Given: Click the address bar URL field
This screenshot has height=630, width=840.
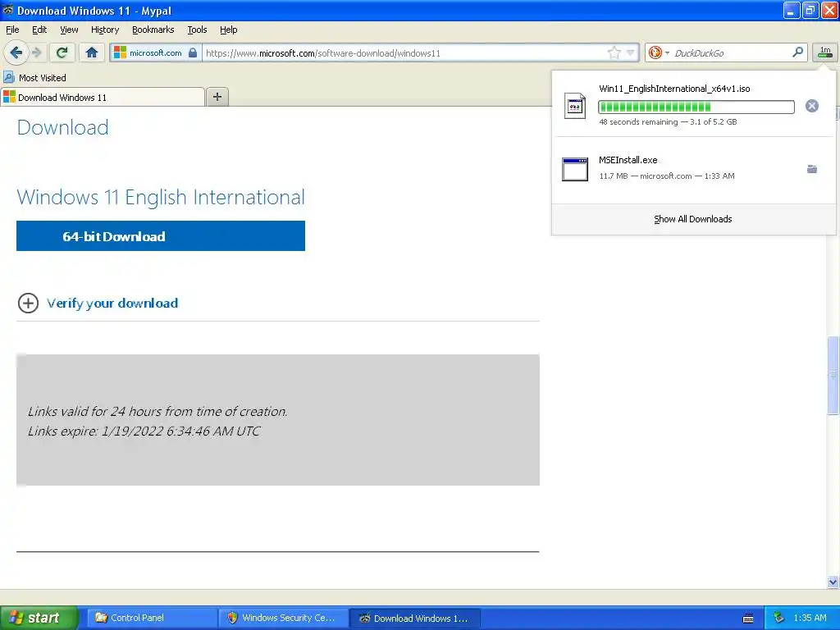Looking at the screenshot, I should click(404, 53).
